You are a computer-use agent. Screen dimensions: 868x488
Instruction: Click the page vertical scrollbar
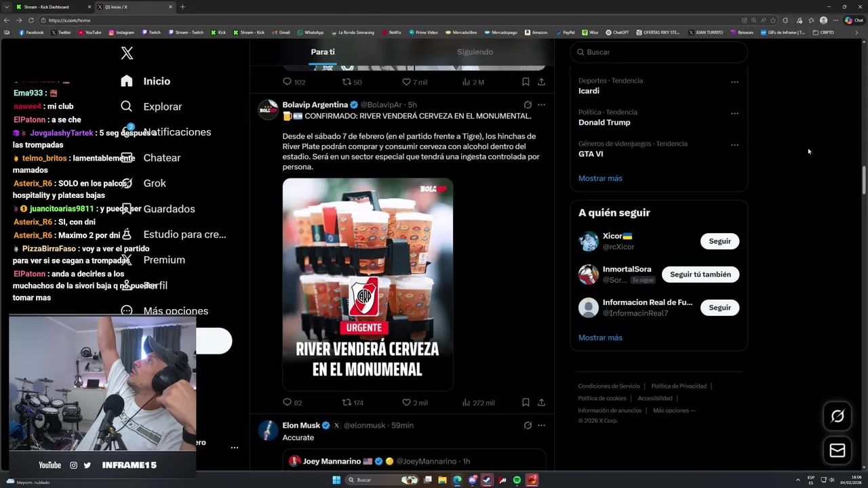(864, 180)
